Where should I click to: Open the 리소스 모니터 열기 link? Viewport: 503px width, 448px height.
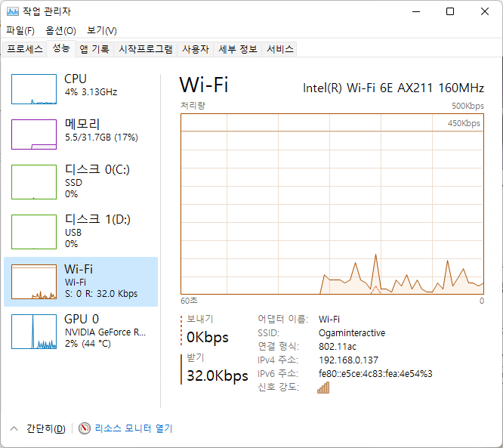[x=133, y=428]
